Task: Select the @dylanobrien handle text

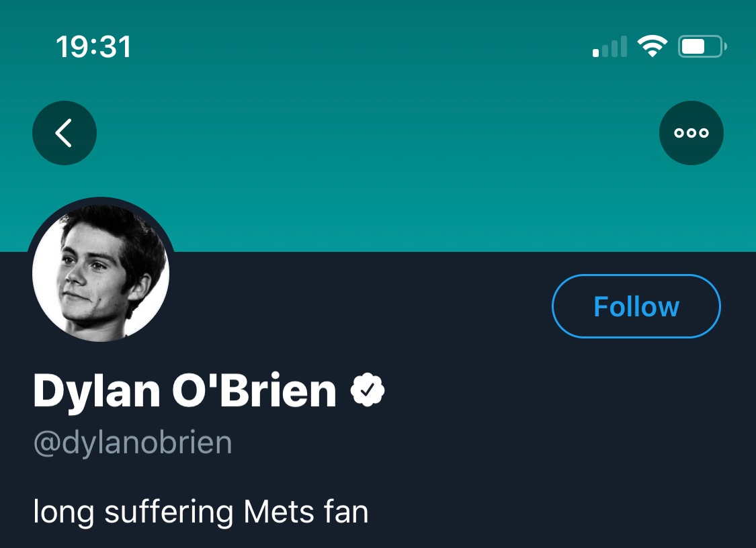Action: (x=132, y=443)
